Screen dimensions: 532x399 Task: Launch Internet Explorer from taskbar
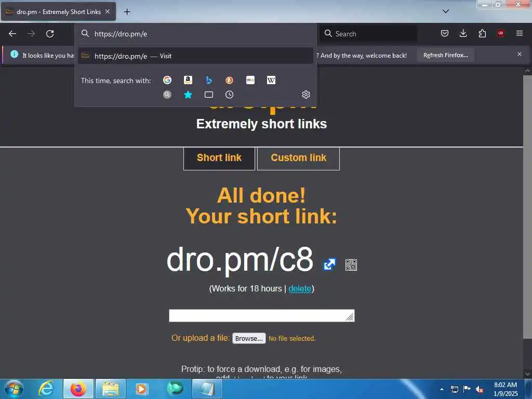[x=46, y=389]
